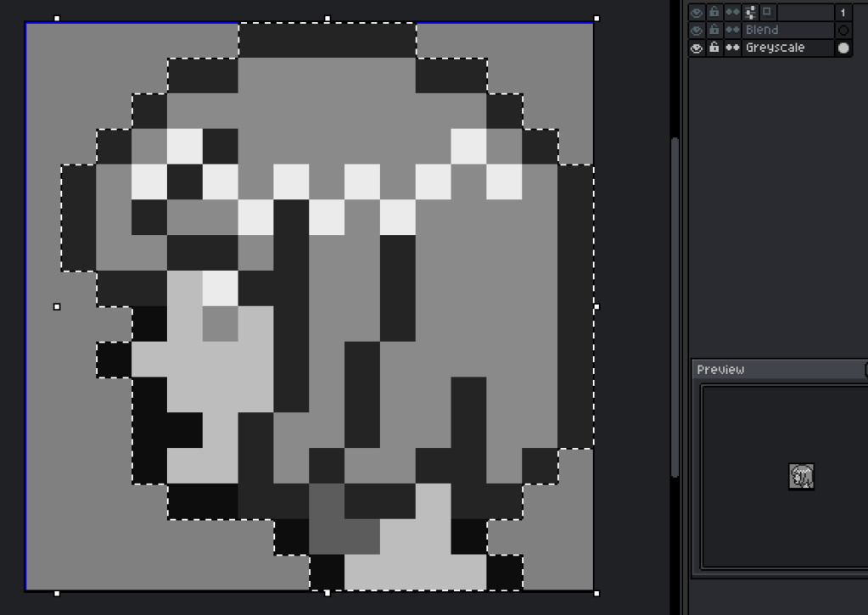Image resolution: width=868 pixels, height=615 pixels.
Task: Click the artwork thumbnail in Preview
Action: [801, 477]
